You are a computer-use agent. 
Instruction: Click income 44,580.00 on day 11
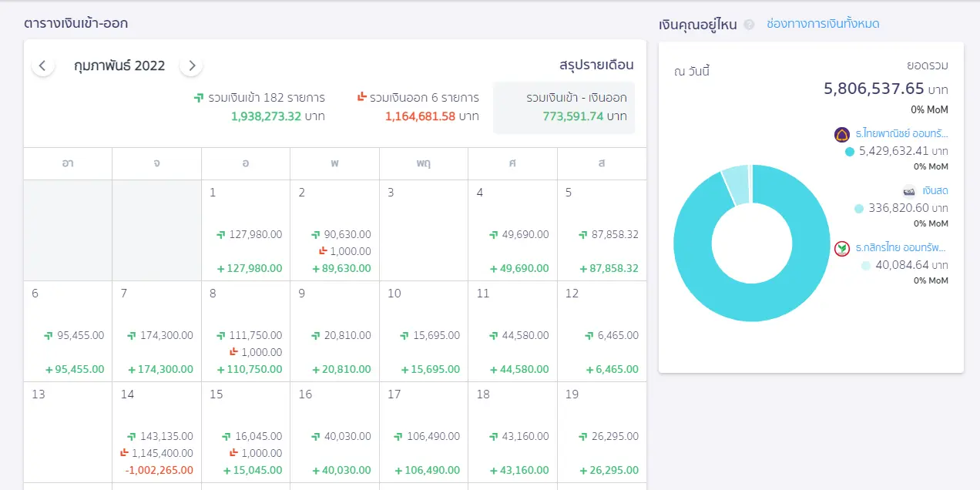(525, 335)
